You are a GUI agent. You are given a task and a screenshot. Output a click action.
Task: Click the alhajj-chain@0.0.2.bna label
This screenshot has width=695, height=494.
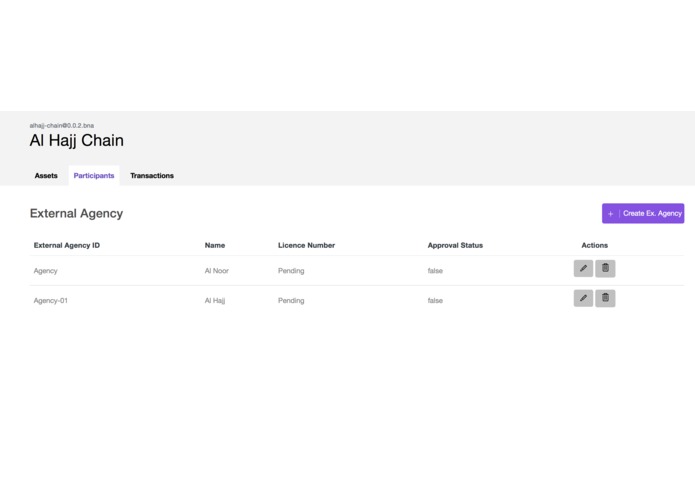pyautogui.click(x=62, y=125)
